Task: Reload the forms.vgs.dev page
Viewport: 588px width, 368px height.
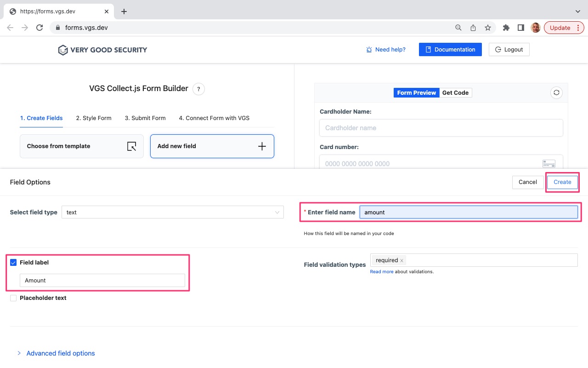Action: (x=40, y=28)
